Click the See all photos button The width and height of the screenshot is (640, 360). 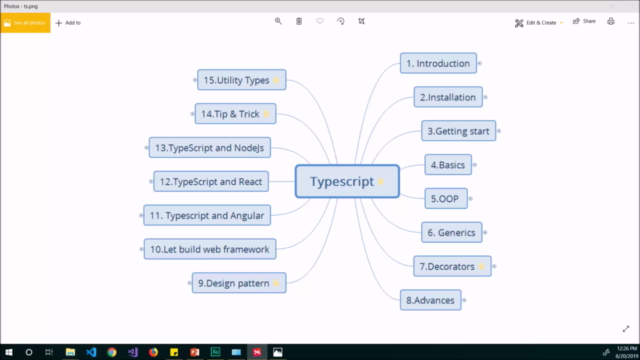(25, 23)
